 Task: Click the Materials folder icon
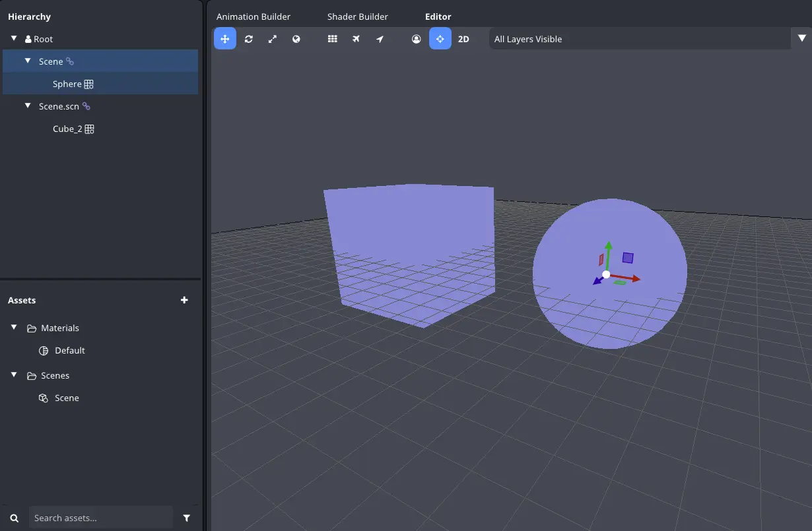(32, 328)
